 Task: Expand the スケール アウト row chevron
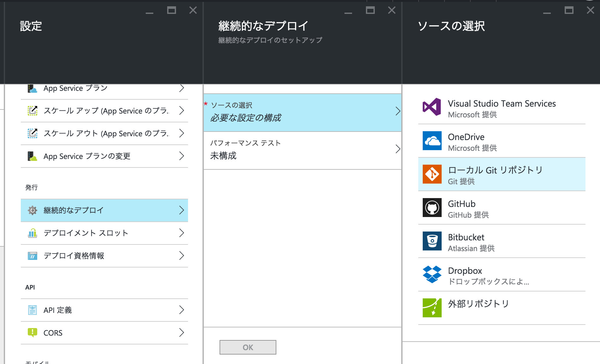pyautogui.click(x=181, y=133)
